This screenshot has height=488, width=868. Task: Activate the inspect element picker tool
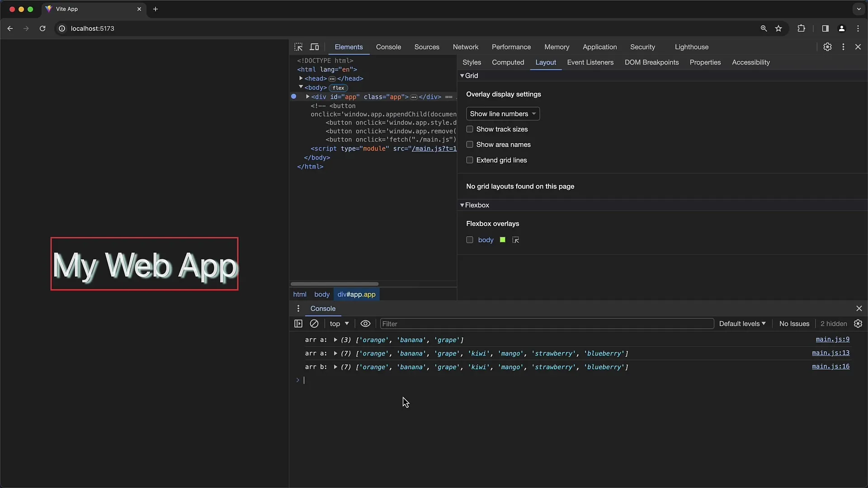[298, 47]
